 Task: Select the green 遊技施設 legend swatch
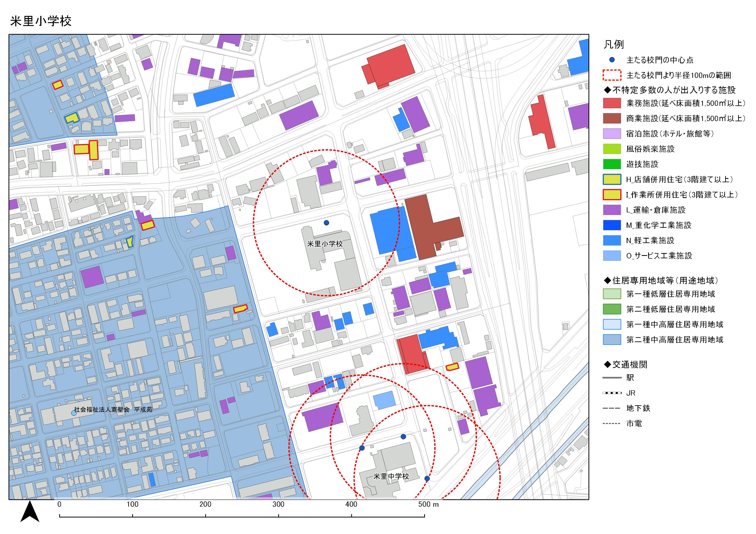[x=612, y=164]
